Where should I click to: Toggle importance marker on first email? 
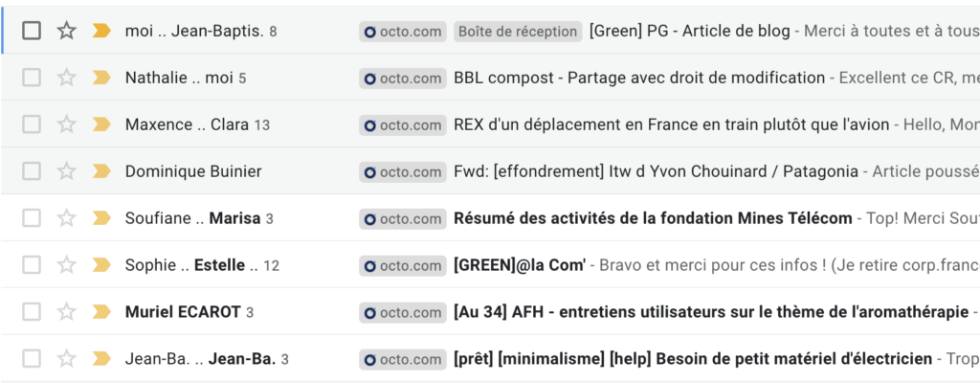(101, 31)
